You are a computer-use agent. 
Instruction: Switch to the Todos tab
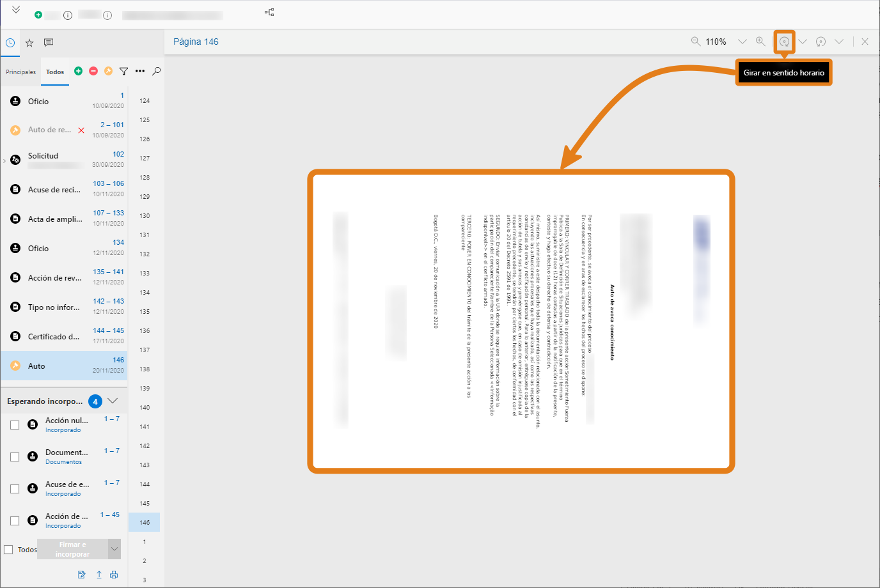pyautogui.click(x=55, y=72)
